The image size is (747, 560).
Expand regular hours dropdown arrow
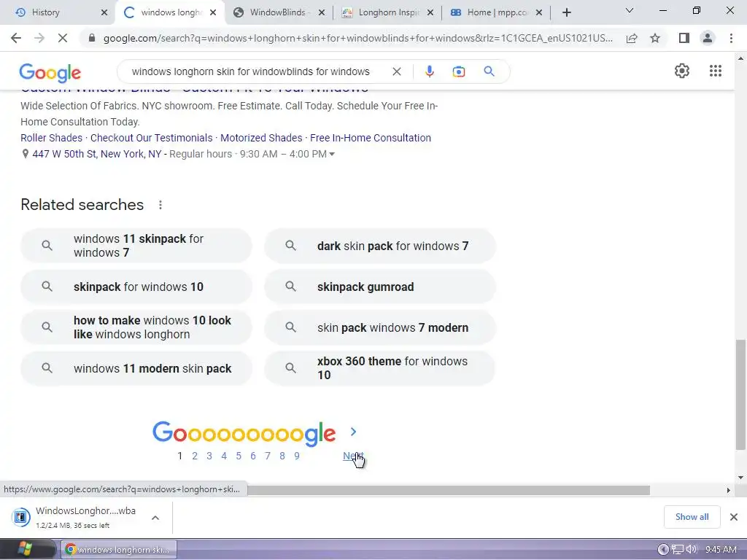(332, 155)
